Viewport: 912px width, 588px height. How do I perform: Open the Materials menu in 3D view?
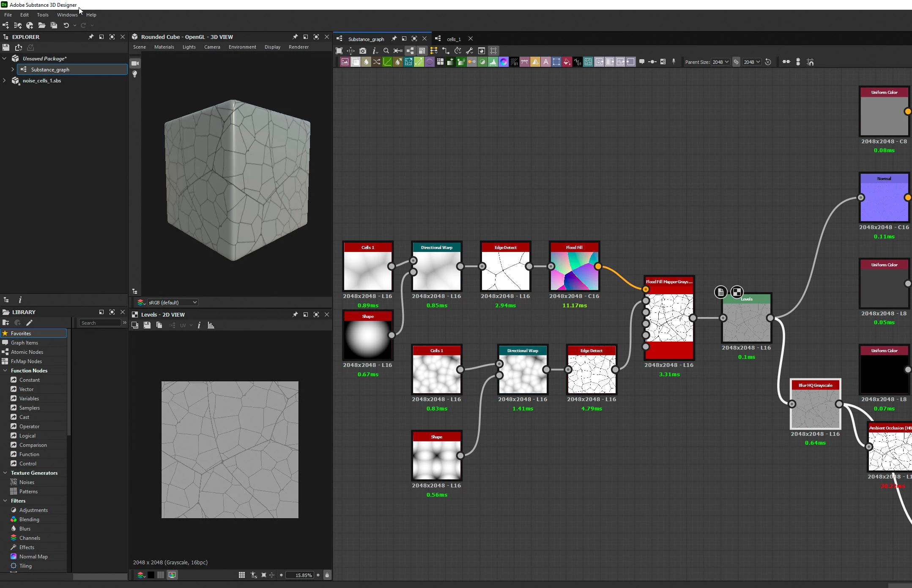click(x=164, y=47)
